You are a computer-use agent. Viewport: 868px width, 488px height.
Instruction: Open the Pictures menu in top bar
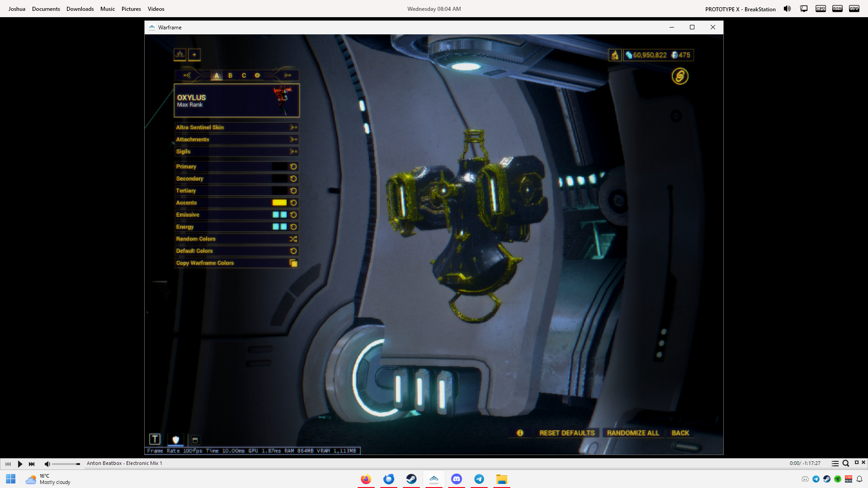coord(131,9)
